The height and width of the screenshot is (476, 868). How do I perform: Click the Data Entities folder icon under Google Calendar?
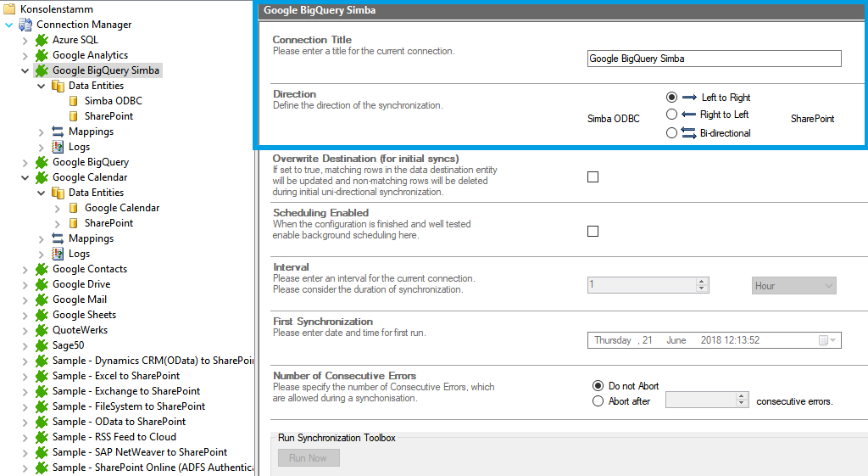[58, 193]
